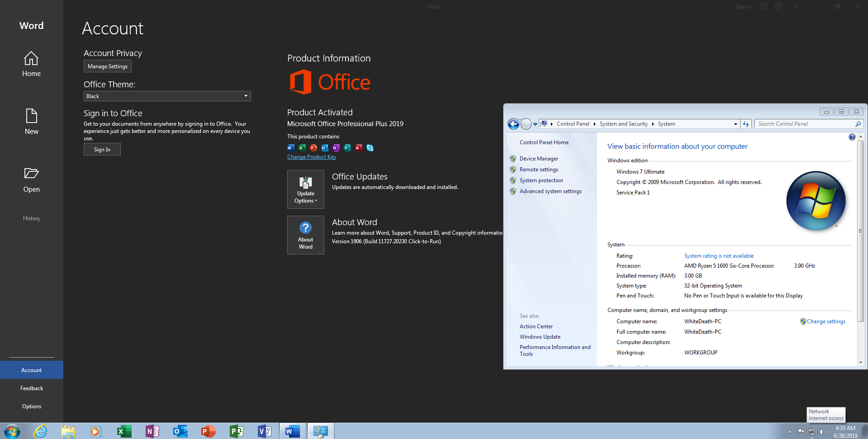Click the Control Panel help icon

(852, 137)
